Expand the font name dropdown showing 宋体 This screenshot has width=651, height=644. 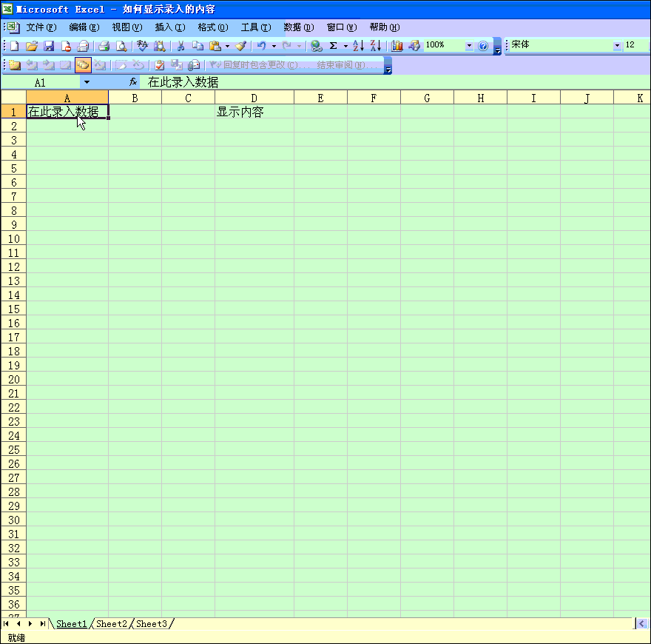[617, 46]
